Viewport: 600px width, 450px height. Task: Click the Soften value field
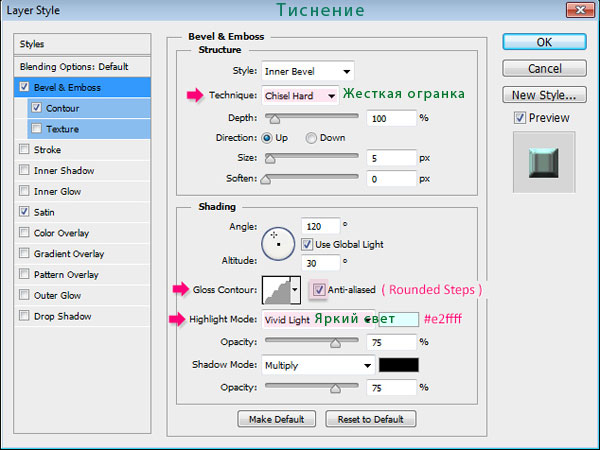click(391, 179)
